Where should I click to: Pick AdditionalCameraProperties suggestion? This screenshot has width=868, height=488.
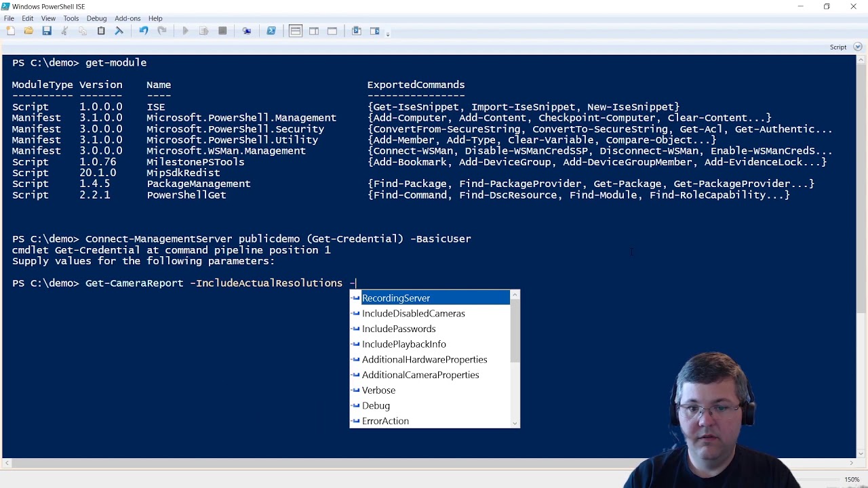pyautogui.click(x=430, y=375)
